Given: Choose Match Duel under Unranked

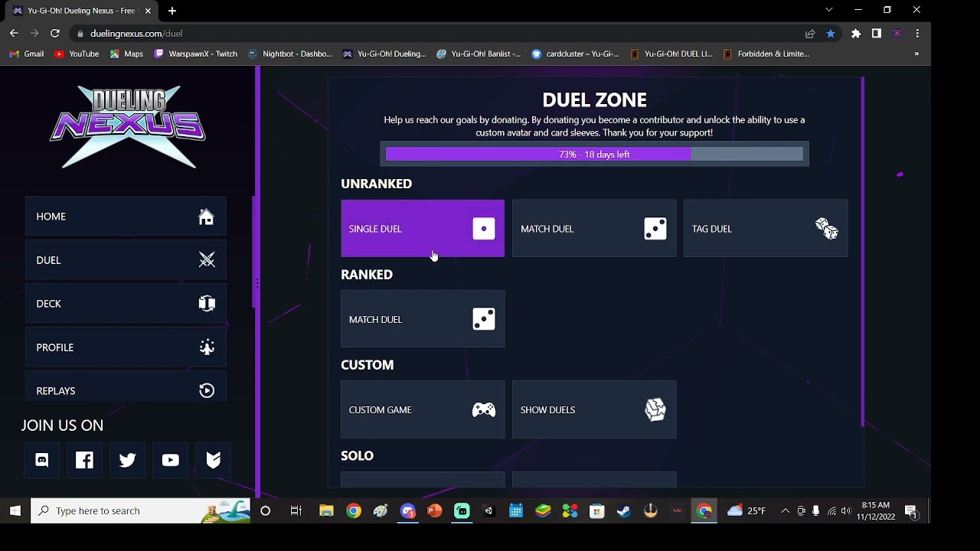Looking at the screenshot, I should click(594, 229).
